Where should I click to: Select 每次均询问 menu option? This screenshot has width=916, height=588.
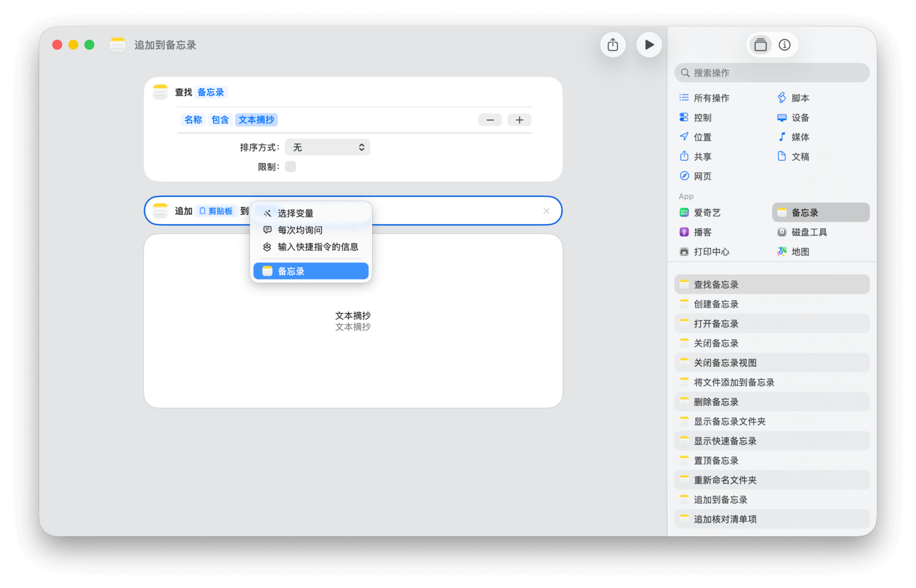pos(300,230)
